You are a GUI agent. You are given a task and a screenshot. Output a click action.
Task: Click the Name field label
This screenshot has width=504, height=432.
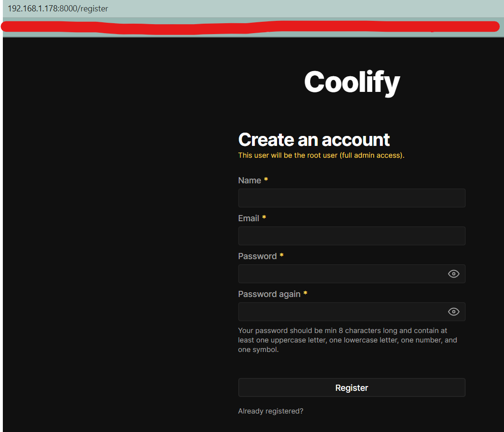point(250,180)
